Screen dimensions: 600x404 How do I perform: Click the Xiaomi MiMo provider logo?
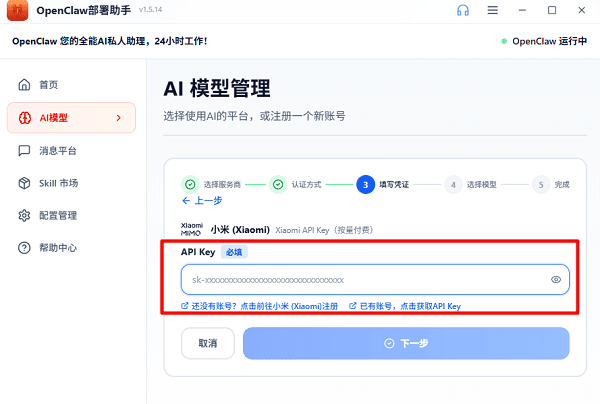tap(191, 229)
